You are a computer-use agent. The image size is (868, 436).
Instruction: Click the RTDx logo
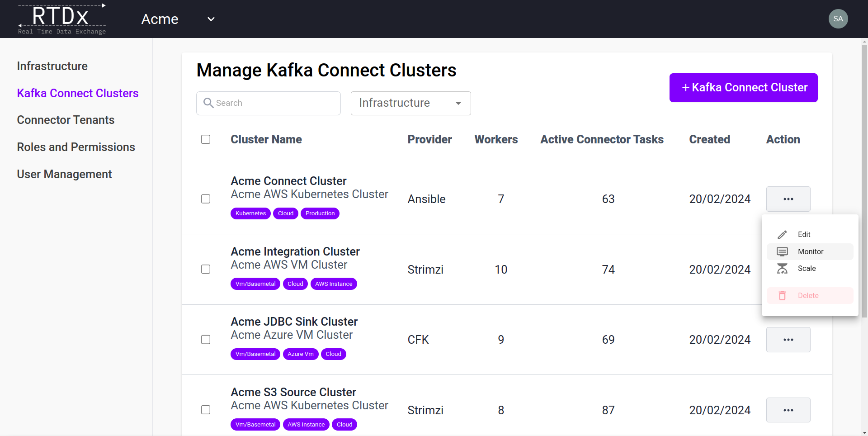pyautogui.click(x=62, y=19)
